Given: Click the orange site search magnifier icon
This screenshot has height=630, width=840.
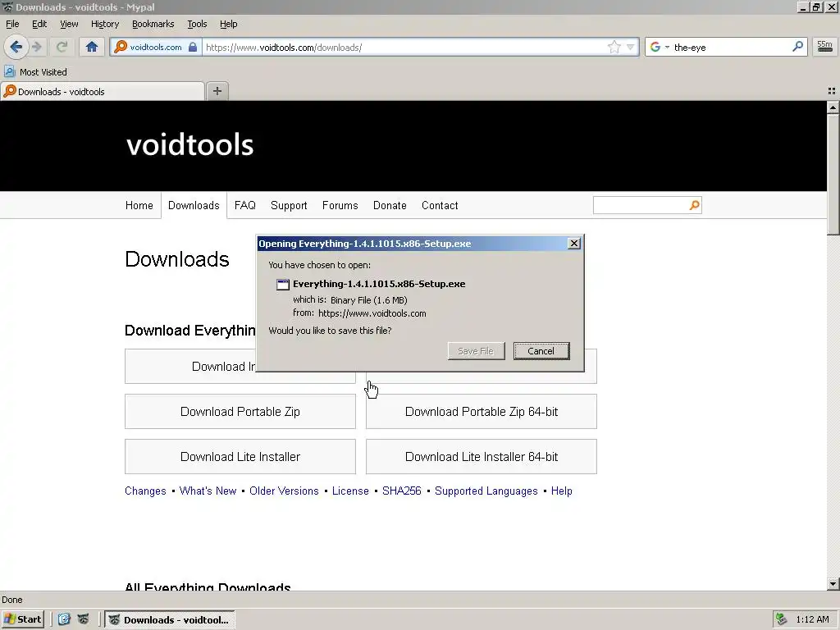Looking at the screenshot, I should 694,205.
